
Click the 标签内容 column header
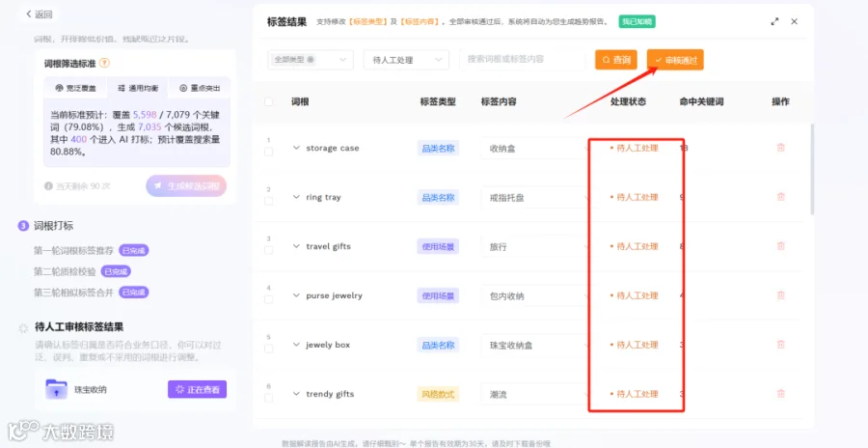499,101
